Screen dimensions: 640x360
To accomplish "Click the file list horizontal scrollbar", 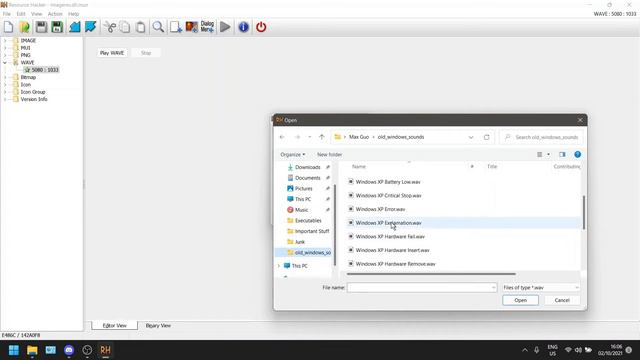I will (x=431, y=274).
